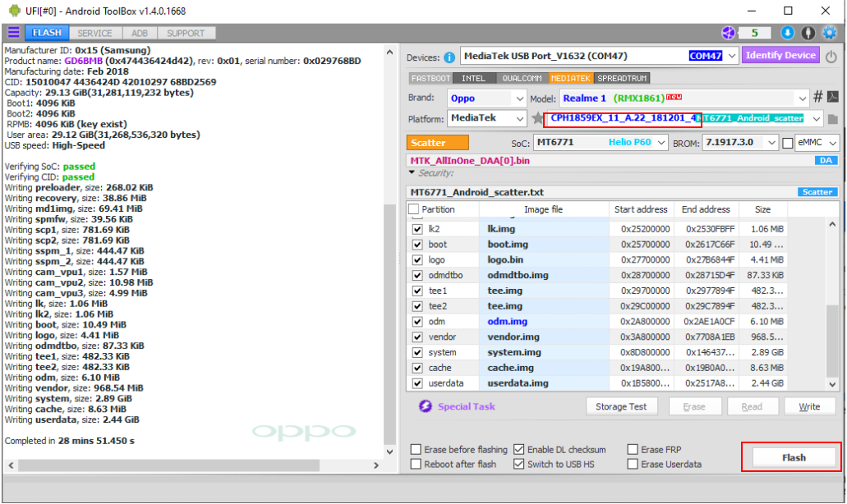Image resolution: width=847 pixels, height=504 pixels.
Task: Open settings gear icon
Action: (x=829, y=33)
